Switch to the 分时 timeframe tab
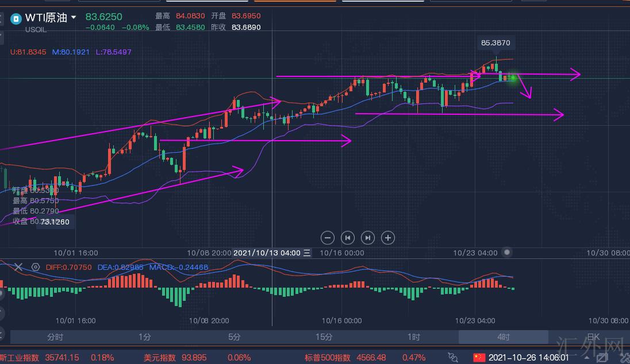Viewport: 630px width, 364px height. tap(55, 337)
